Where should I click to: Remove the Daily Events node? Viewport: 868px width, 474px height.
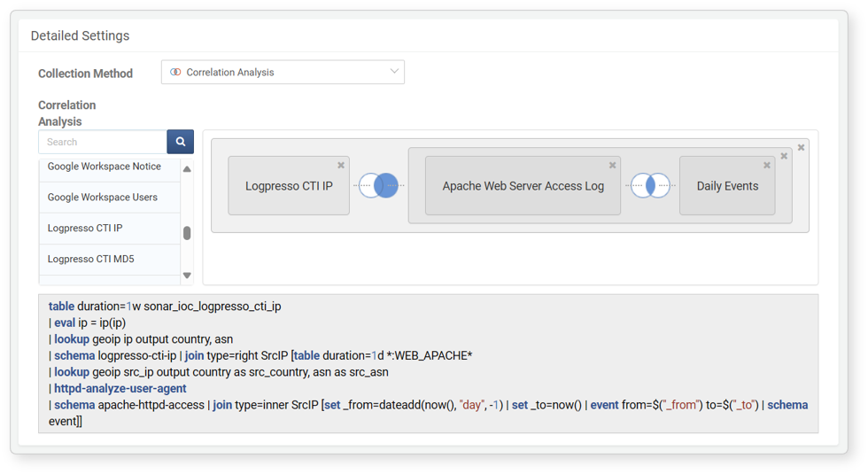pyautogui.click(x=767, y=165)
